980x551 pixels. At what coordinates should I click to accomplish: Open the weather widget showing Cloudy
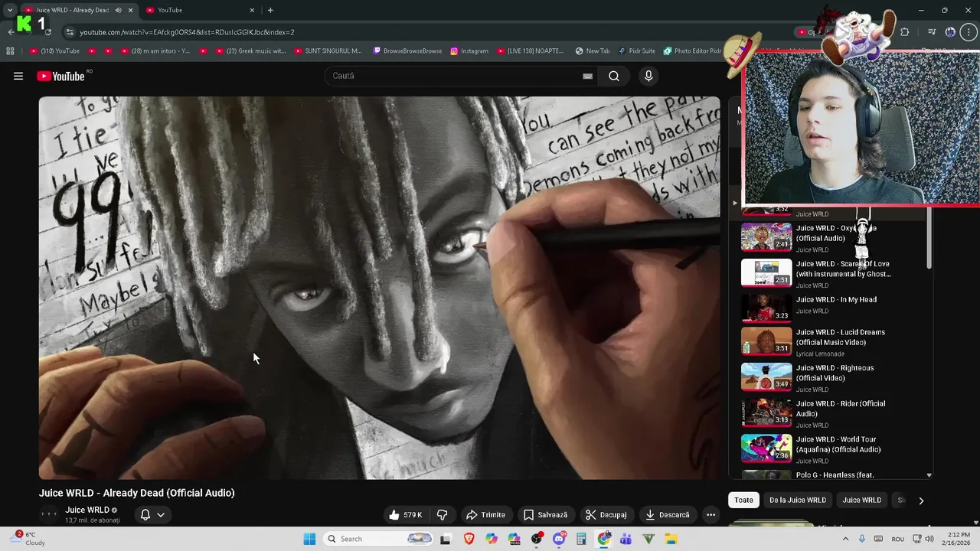tap(29, 539)
